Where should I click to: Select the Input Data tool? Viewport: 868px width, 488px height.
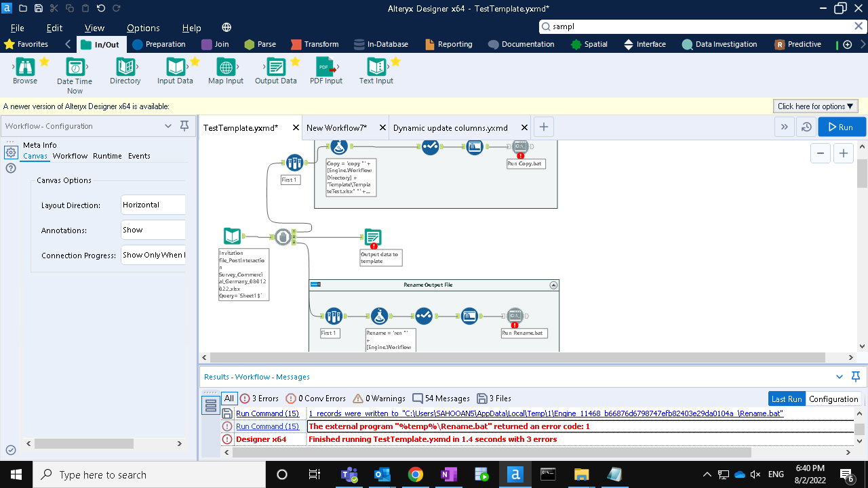[175, 68]
